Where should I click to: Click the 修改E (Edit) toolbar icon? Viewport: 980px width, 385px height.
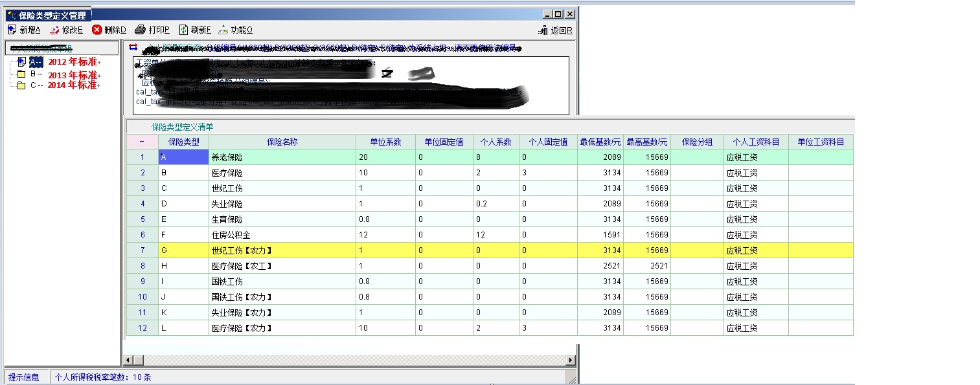[55, 30]
